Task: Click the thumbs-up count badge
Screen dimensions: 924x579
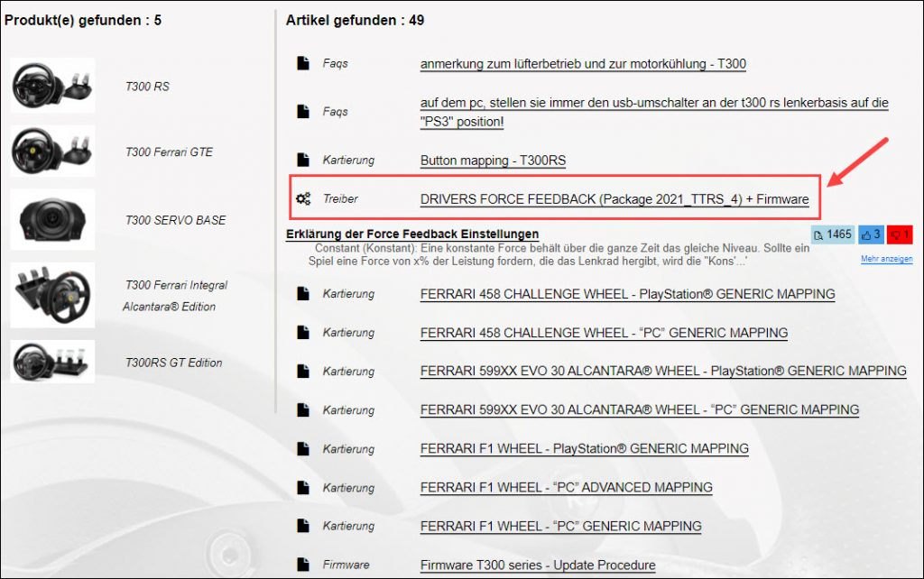Action: tap(872, 234)
